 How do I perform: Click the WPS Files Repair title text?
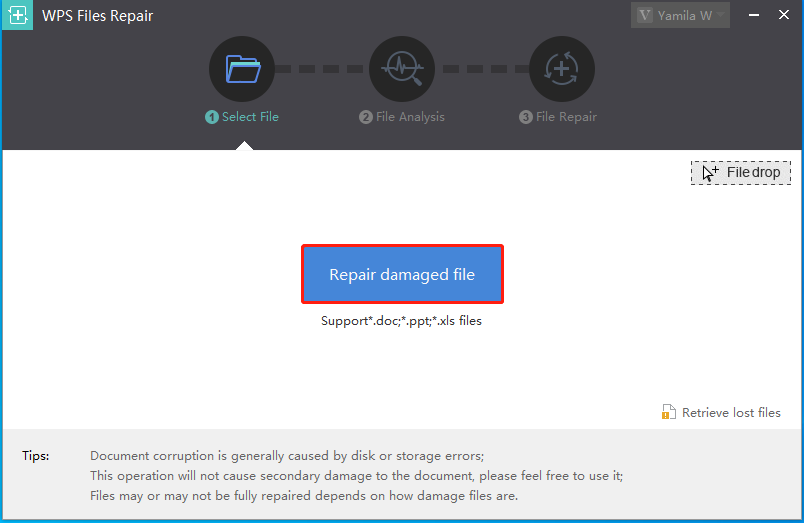(97, 16)
